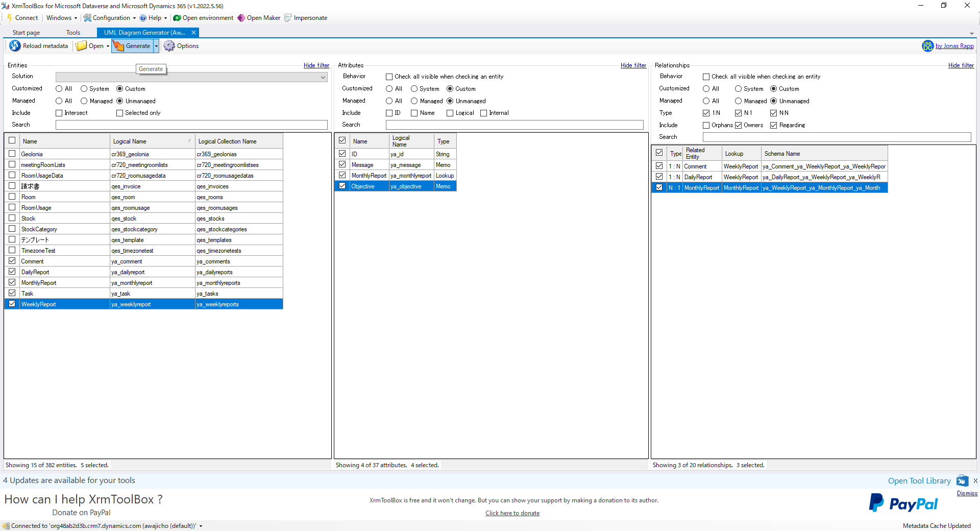
Task: Close the UML Diagram Generator tab
Action: tap(193, 33)
